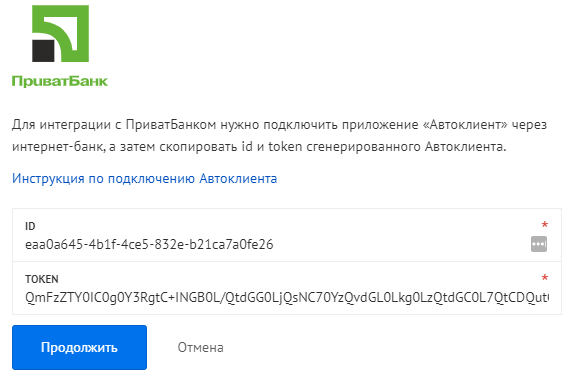Focus the TOKEN input field

click(x=287, y=288)
